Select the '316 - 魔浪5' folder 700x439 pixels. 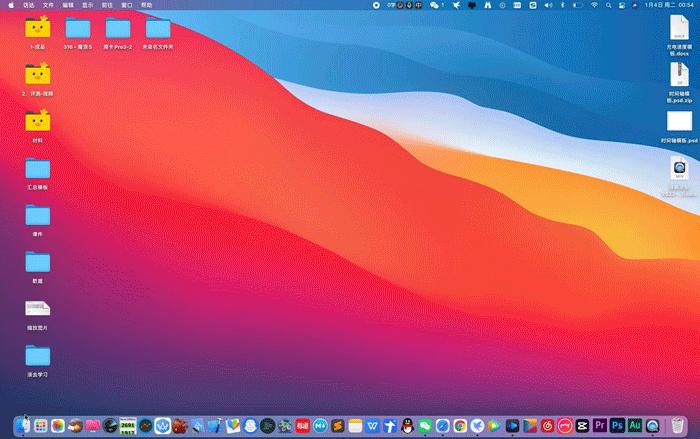pyautogui.click(x=78, y=32)
